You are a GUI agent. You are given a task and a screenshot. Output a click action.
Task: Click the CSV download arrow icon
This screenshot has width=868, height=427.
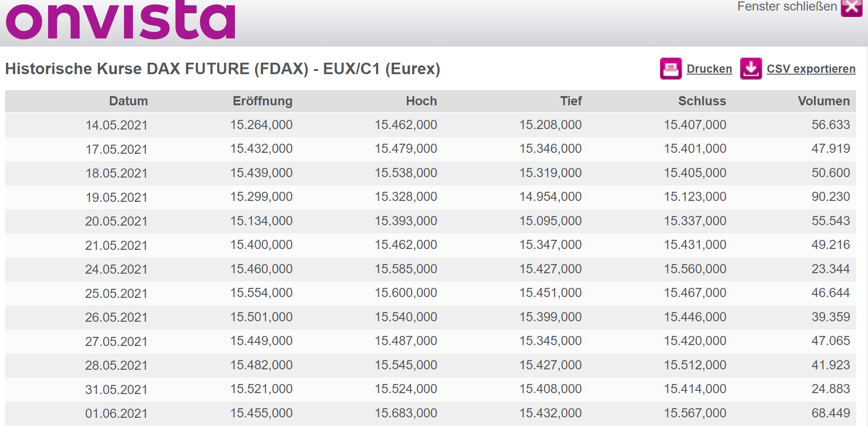(751, 69)
